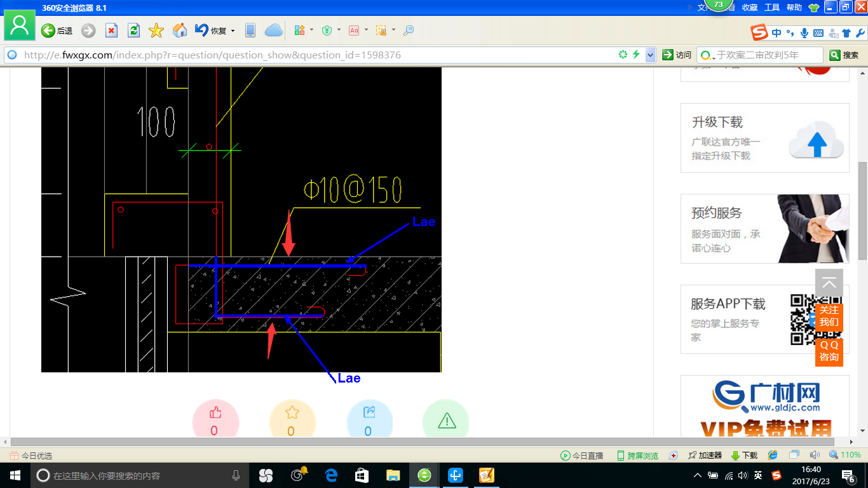Open the 下载 downloads manager
868x488 pixels.
(x=744, y=456)
